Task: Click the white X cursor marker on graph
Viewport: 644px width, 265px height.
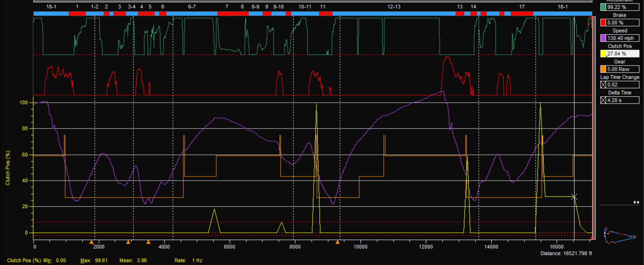Action: [574, 197]
